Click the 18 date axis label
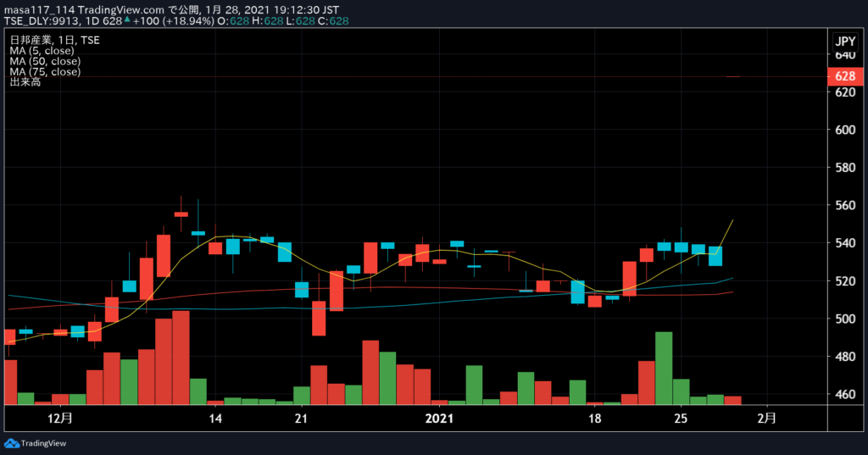 [x=594, y=419]
